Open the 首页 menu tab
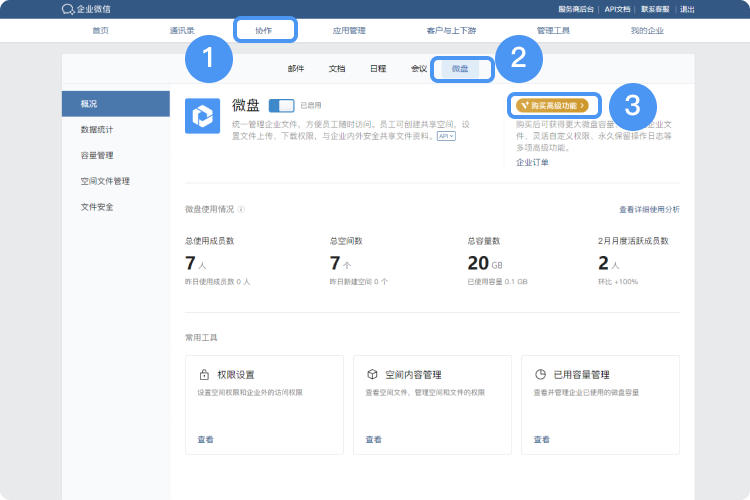The height and width of the screenshot is (500, 750). [100, 31]
